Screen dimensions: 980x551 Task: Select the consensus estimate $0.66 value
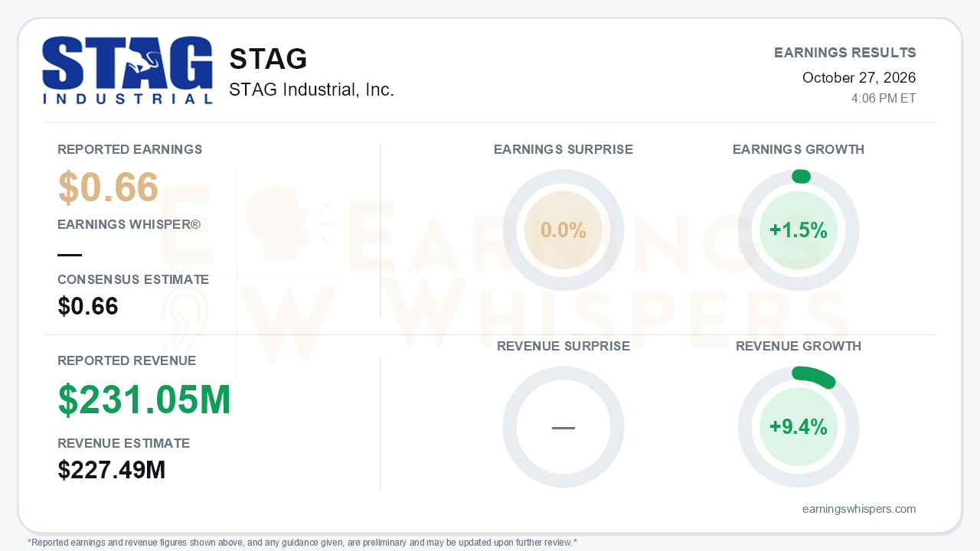click(88, 306)
